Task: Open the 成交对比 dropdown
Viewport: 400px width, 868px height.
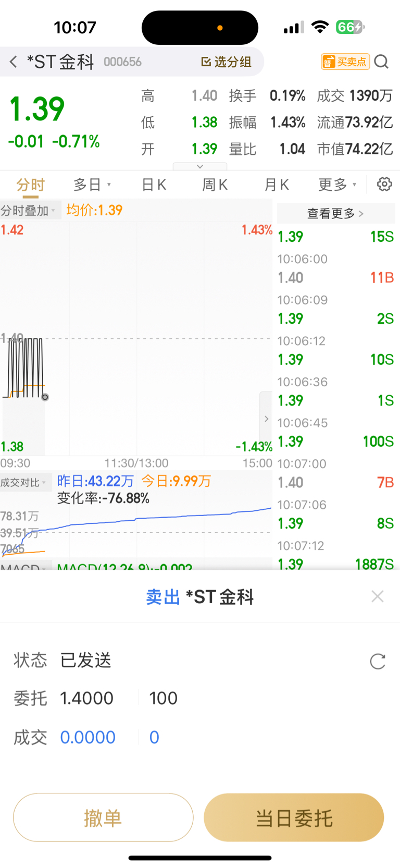Action: [x=26, y=483]
